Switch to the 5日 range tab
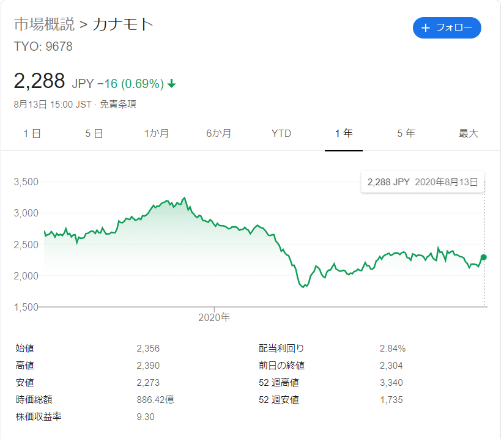 (x=94, y=133)
